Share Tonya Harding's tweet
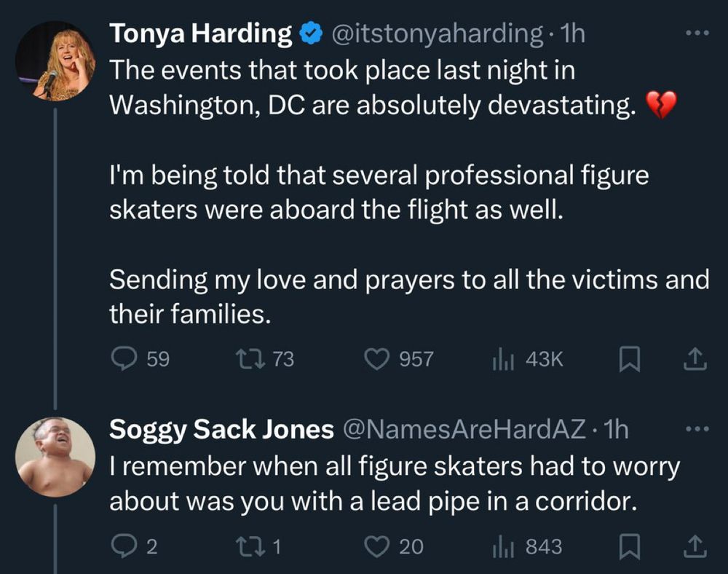Image resolution: width=728 pixels, height=574 pixels. coord(695,358)
